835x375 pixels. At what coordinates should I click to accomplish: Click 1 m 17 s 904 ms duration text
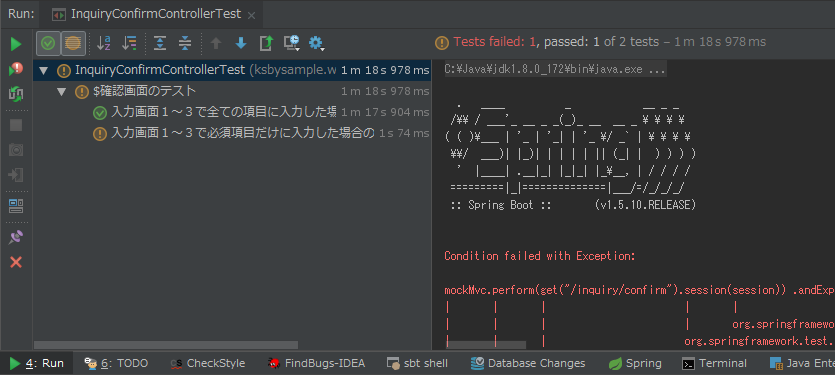tap(385, 112)
